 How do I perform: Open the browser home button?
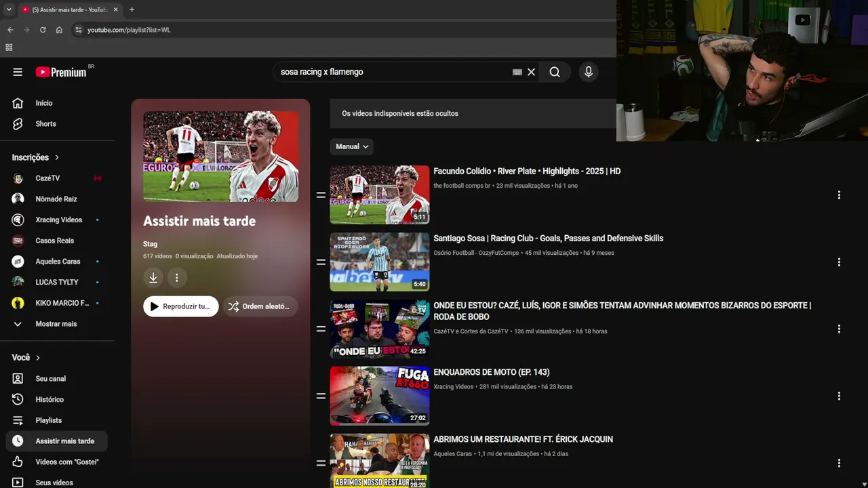pos(59,30)
